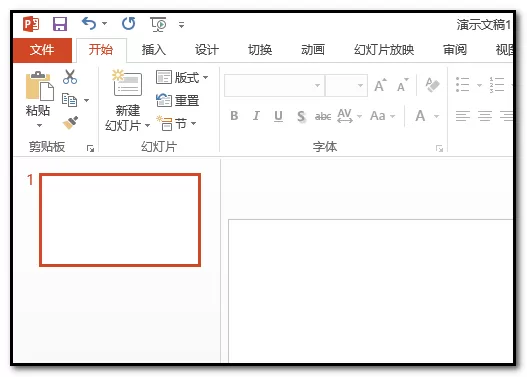Cut selection with scissors icon
This screenshot has height=377, width=527.
coord(70,77)
